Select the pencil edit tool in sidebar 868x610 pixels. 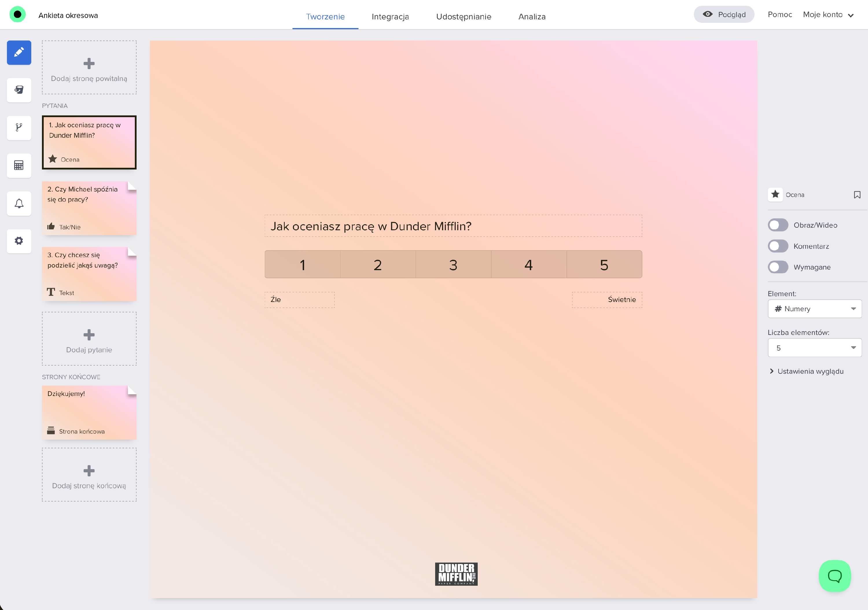pyautogui.click(x=19, y=53)
